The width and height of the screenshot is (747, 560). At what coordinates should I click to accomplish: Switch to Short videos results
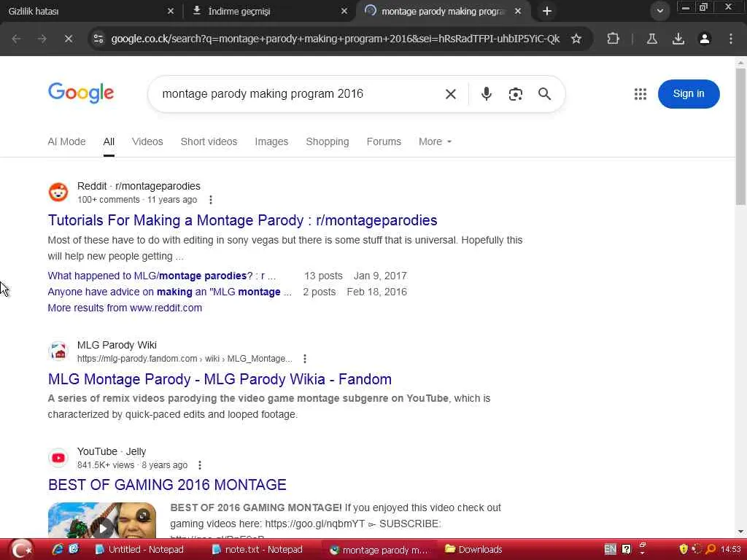coord(209,141)
